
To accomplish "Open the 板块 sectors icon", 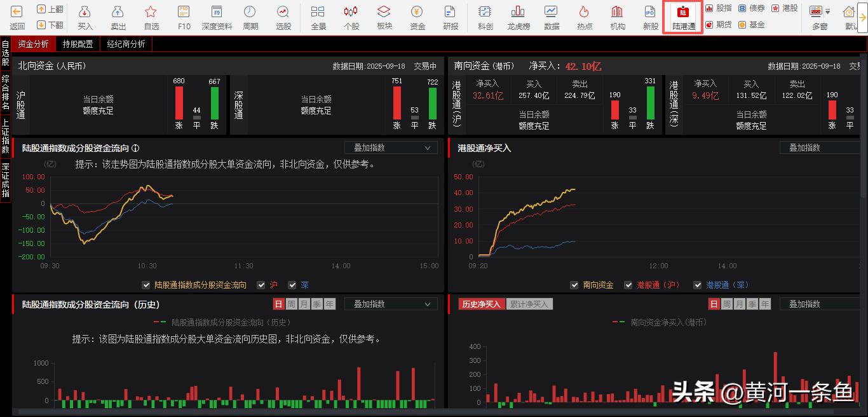I will click(384, 16).
